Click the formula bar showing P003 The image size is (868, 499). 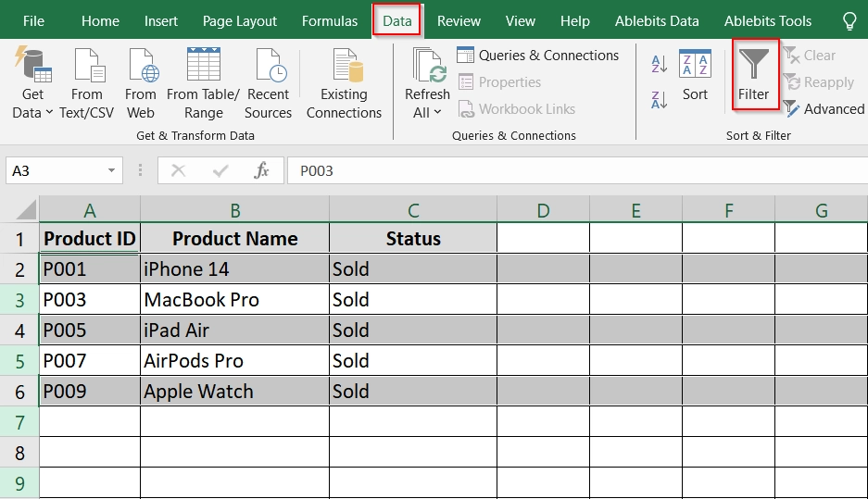(x=575, y=170)
